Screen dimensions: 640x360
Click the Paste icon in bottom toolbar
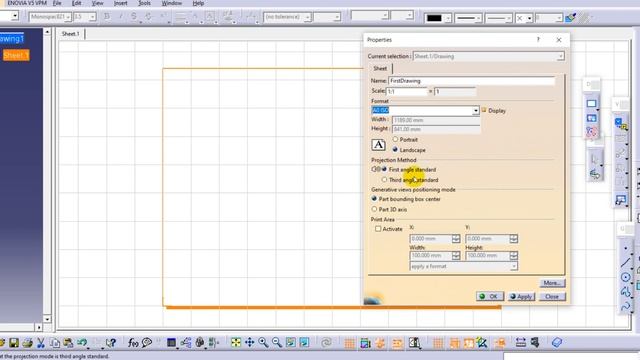pyautogui.click(x=68, y=342)
